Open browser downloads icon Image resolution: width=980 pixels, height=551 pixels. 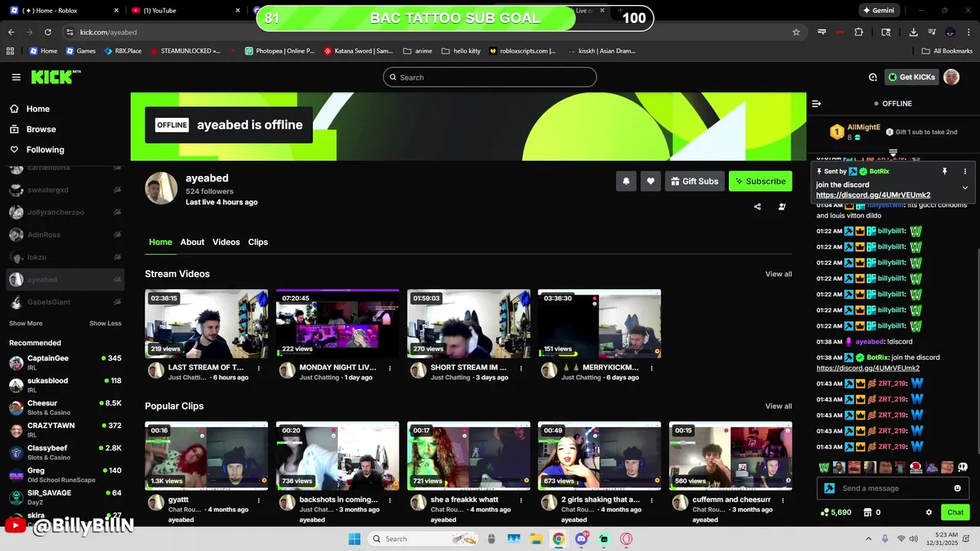[913, 32]
